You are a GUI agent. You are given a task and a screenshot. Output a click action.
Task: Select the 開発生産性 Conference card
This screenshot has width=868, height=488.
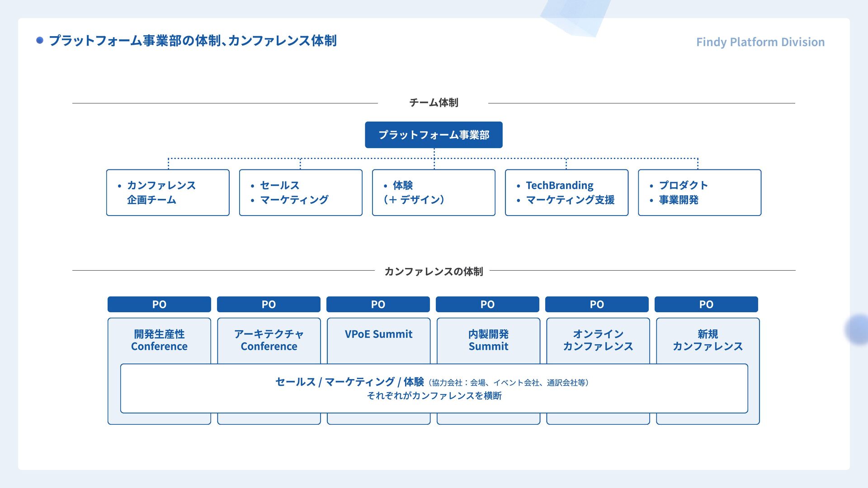pyautogui.click(x=159, y=340)
